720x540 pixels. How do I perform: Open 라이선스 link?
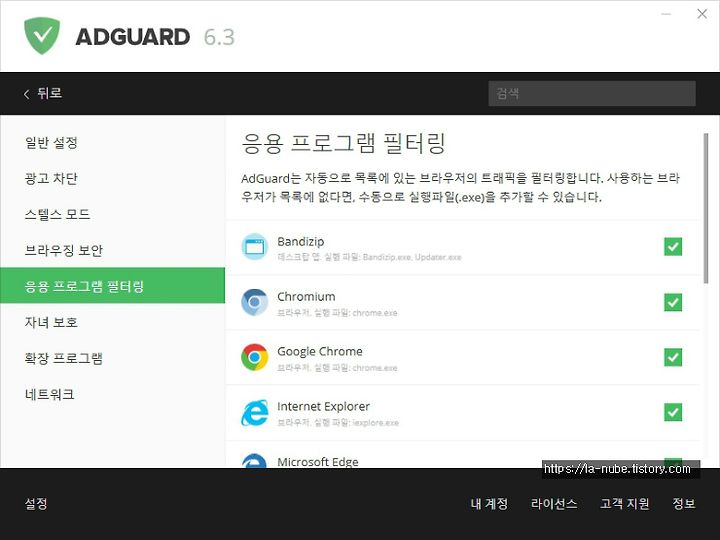click(x=554, y=504)
